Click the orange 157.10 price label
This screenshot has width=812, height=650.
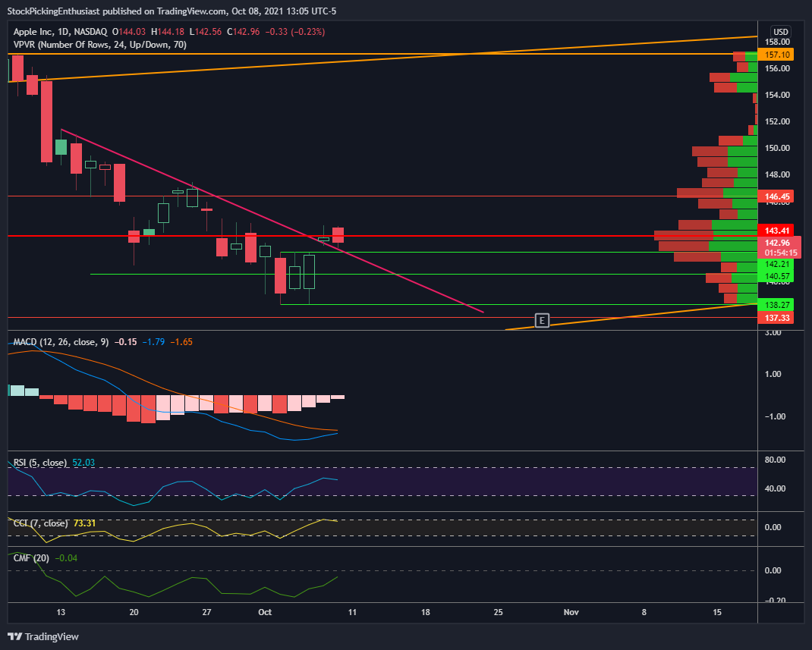[x=777, y=55]
